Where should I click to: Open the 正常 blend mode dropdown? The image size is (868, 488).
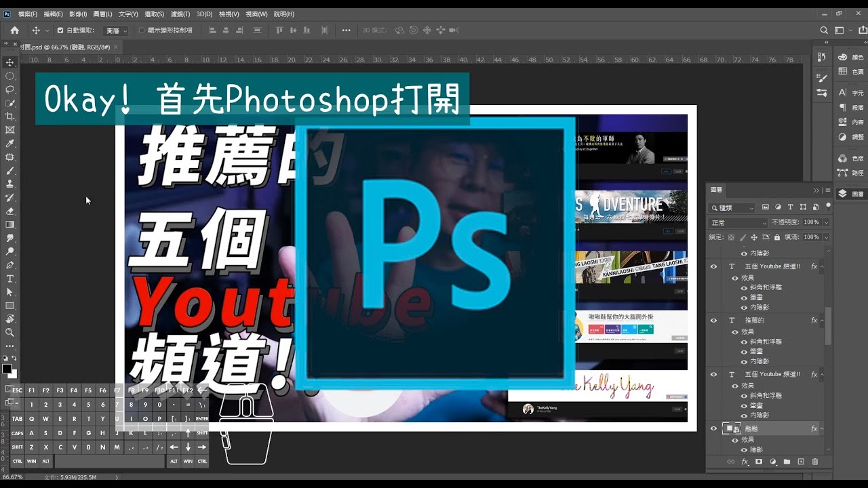point(738,222)
